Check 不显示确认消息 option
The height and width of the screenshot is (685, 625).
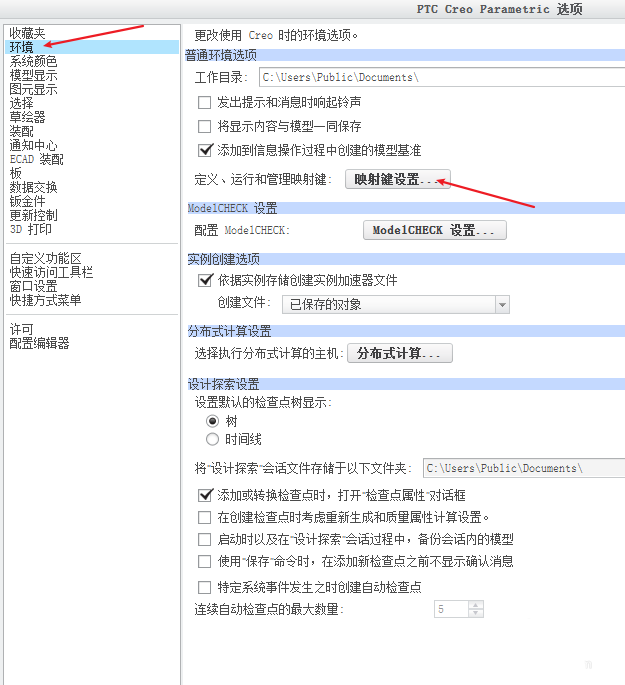[204, 561]
